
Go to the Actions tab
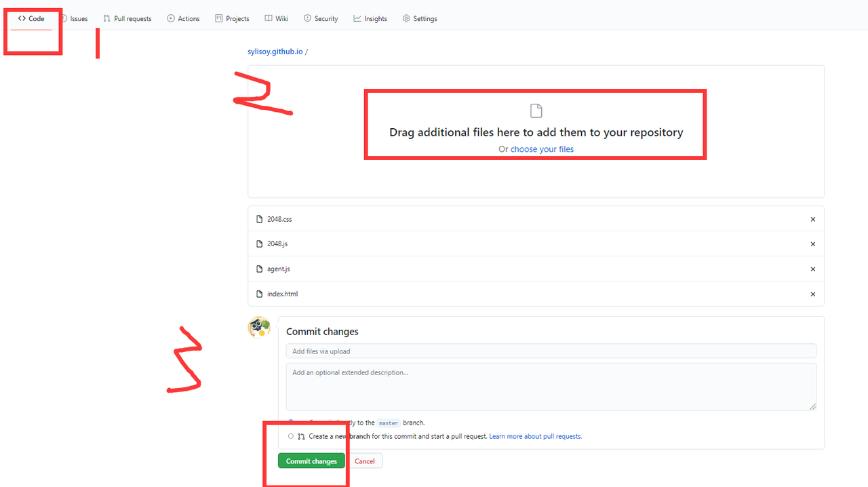point(183,18)
